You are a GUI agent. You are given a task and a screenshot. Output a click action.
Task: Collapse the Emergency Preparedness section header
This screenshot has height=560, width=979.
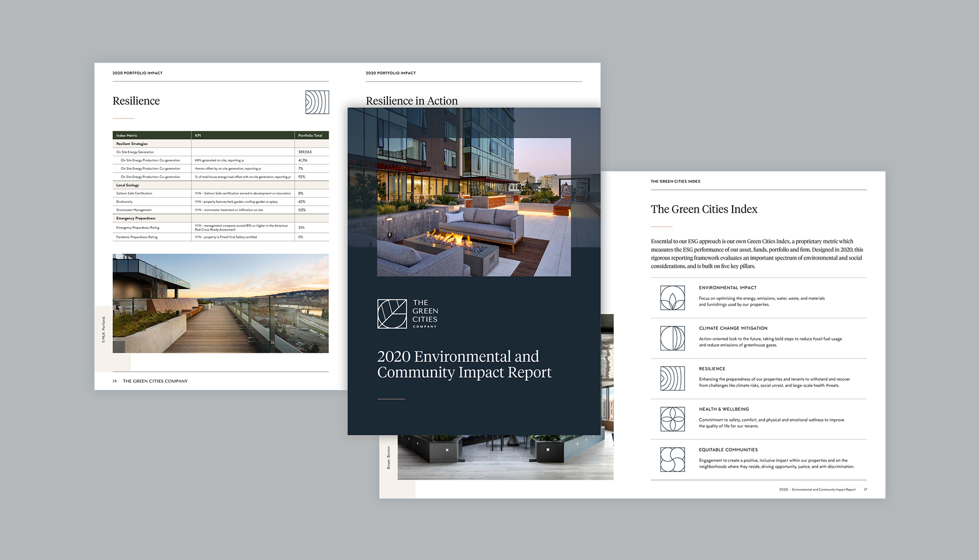[136, 218]
